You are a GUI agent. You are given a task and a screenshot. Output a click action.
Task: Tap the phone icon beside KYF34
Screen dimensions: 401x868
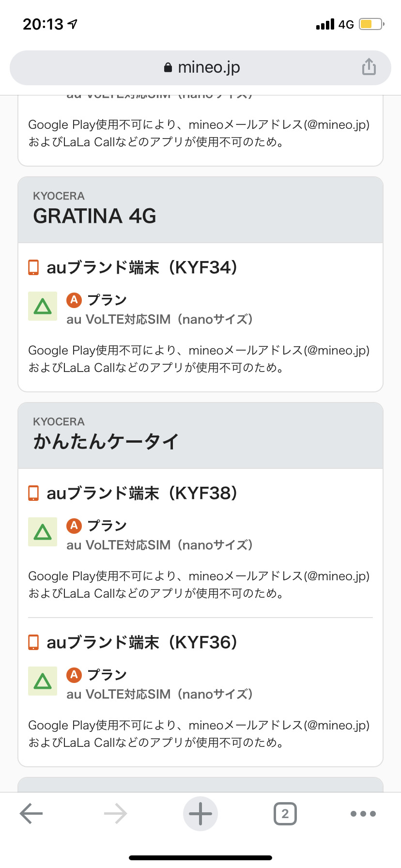click(x=33, y=267)
